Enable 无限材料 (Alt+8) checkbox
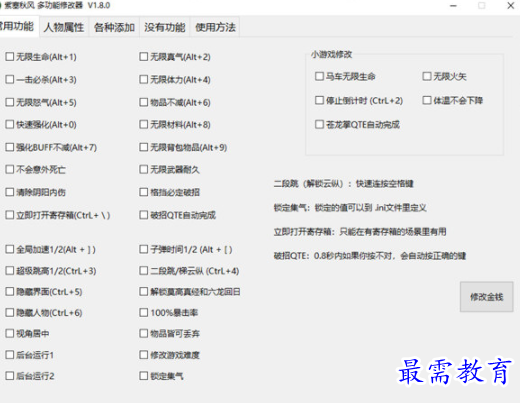 [x=144, y=124]
